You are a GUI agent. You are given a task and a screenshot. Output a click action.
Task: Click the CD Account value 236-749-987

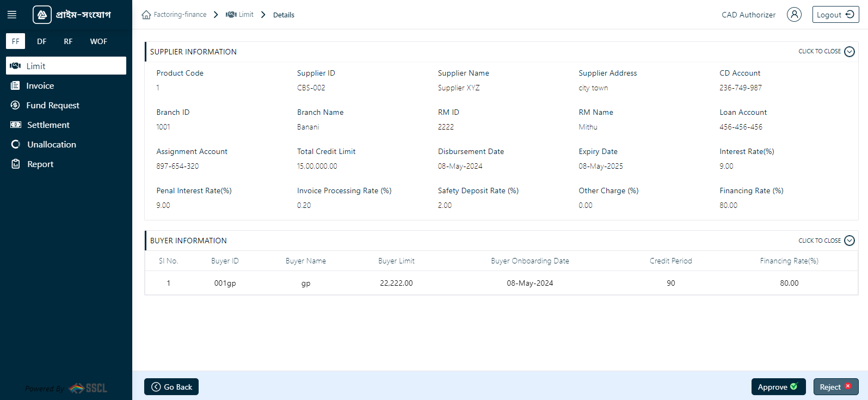pyautogui.click(x=741, y=88)
